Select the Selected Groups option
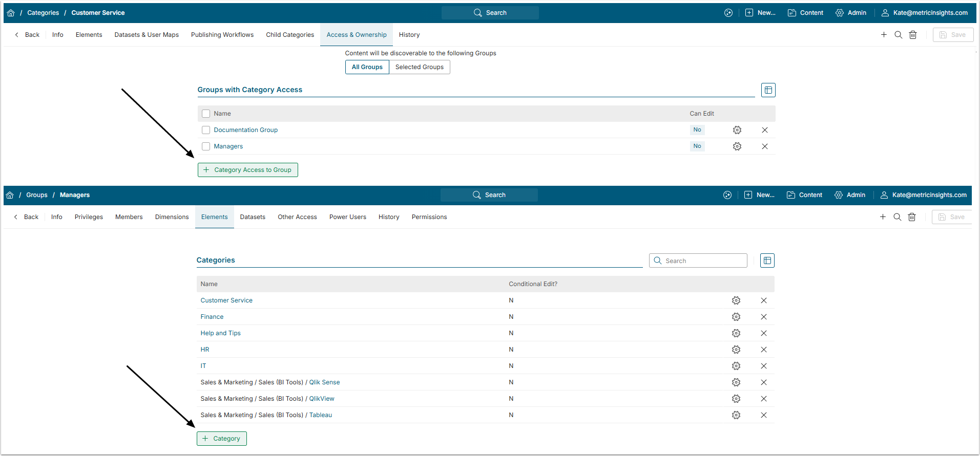This screenshot has width=980, height=456. point(419,67)
